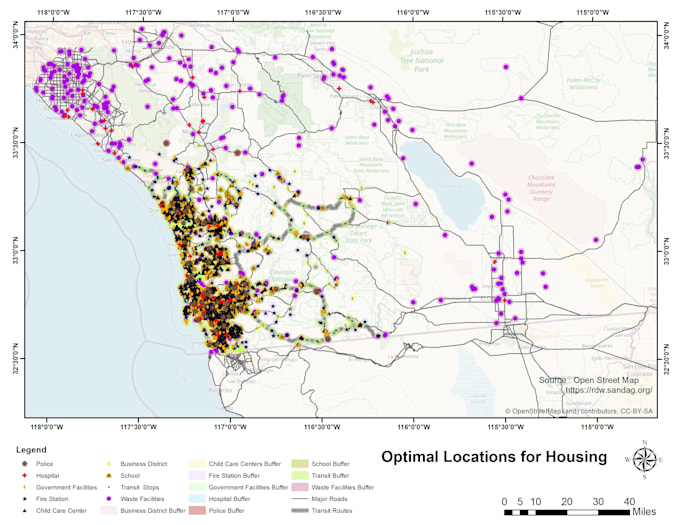The image size is (680, 525).
Task: Select the 'Optimal Locations for Housing' title
Action: [x=494, y=457]
